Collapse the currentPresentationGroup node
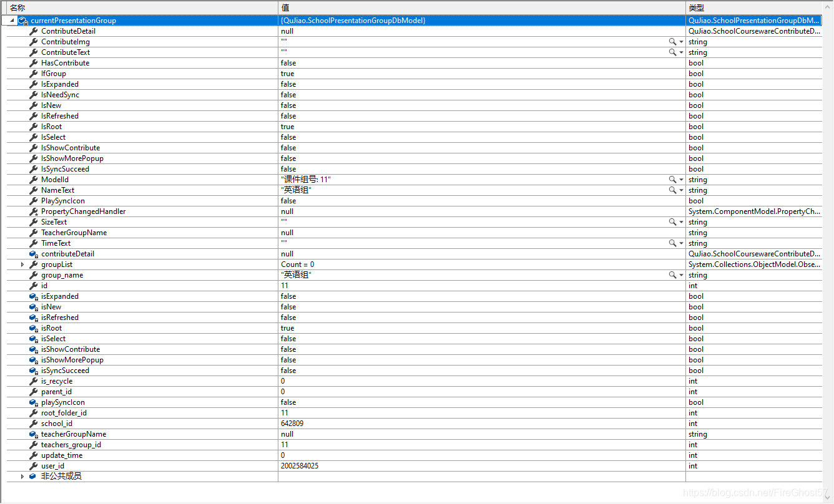 12,21
